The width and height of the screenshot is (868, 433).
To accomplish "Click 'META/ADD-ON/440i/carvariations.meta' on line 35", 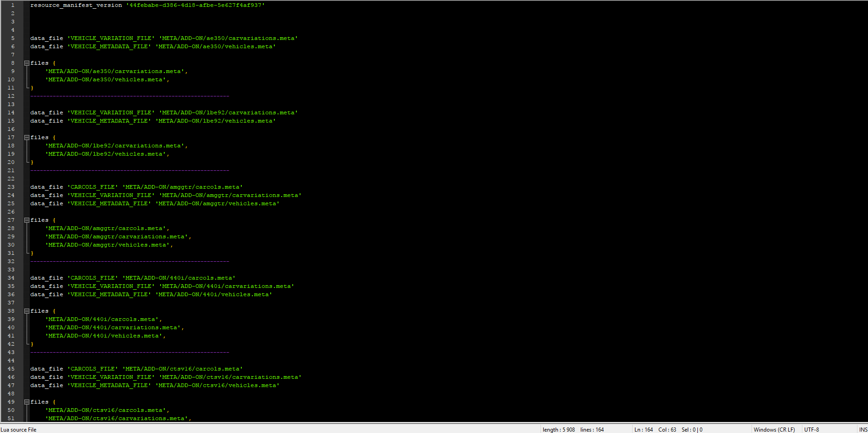I will pyautogui.click(x=227, y=286).
